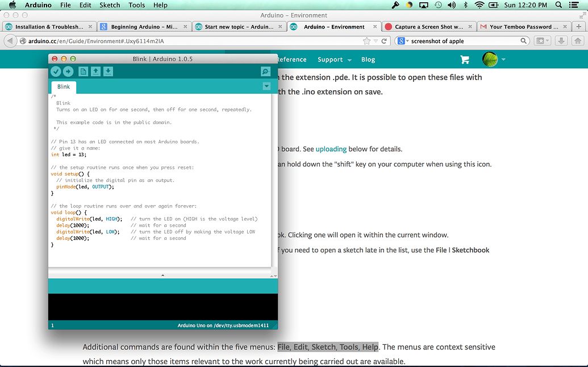Image resolution: width=588 pixels, height=367 pixels.
Task: Click the Verify sketch checkmark icon
Action: [55, 72]
